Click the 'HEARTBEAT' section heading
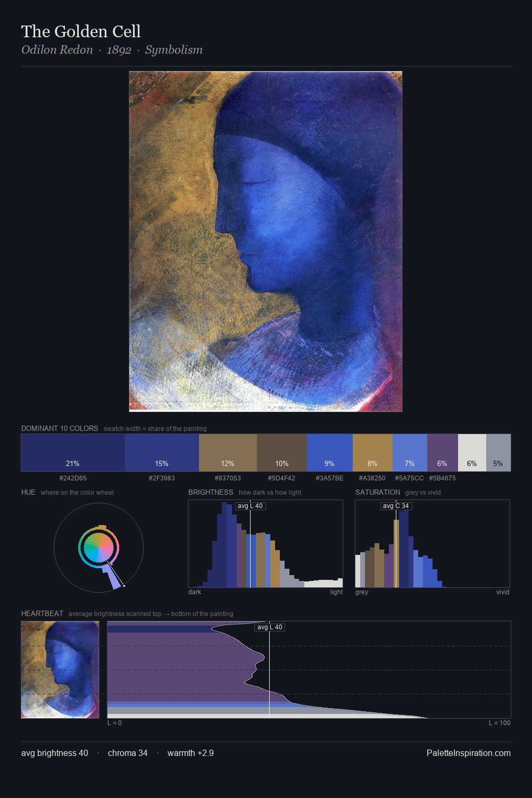This screenshot has width=532, height=798. pos(42,614)
